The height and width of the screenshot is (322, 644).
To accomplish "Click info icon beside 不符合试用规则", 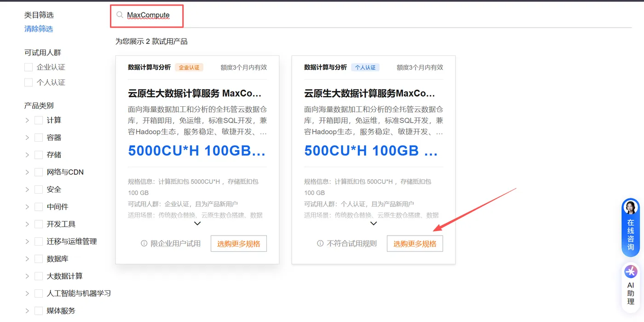I will [x=320, y=243].
